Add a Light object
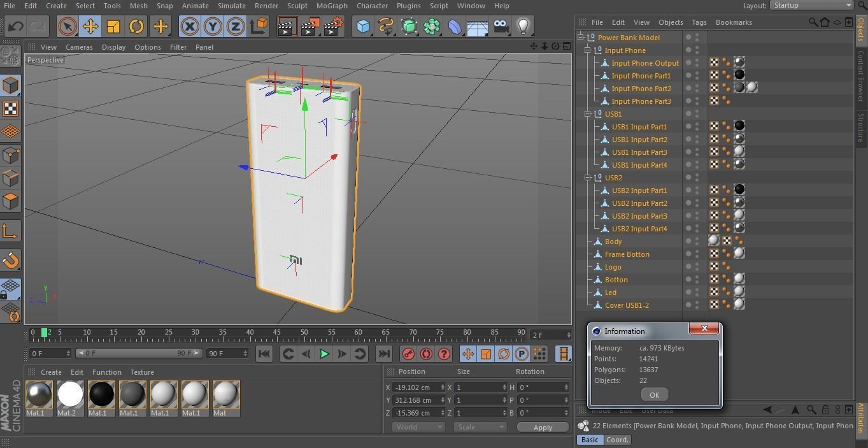 [x=523, y=26]
